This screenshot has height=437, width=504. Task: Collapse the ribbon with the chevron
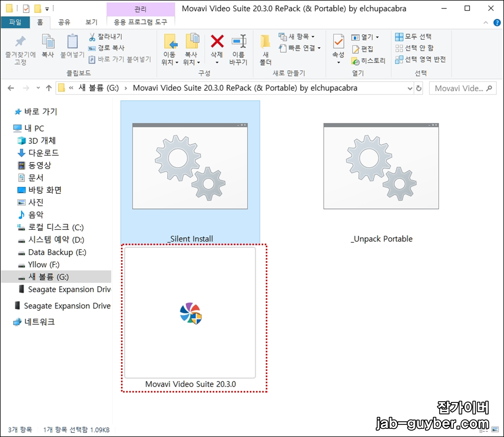[486, 23]
